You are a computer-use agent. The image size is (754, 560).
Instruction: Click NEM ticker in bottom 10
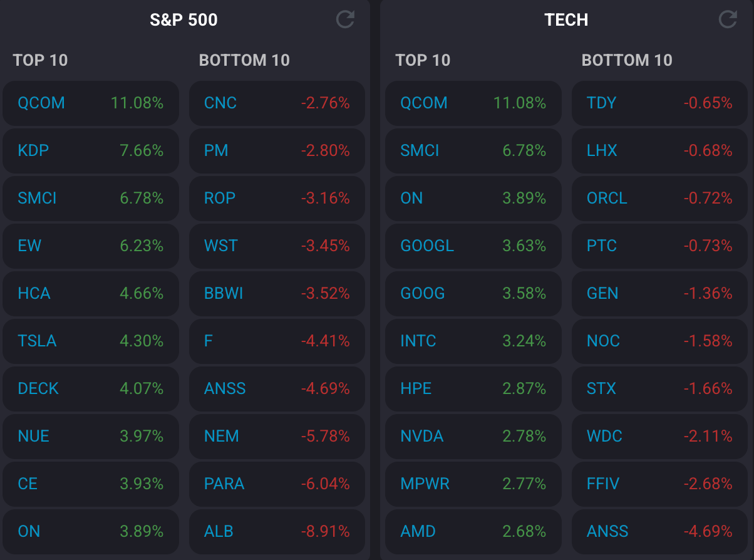click(x=222, y=437)
